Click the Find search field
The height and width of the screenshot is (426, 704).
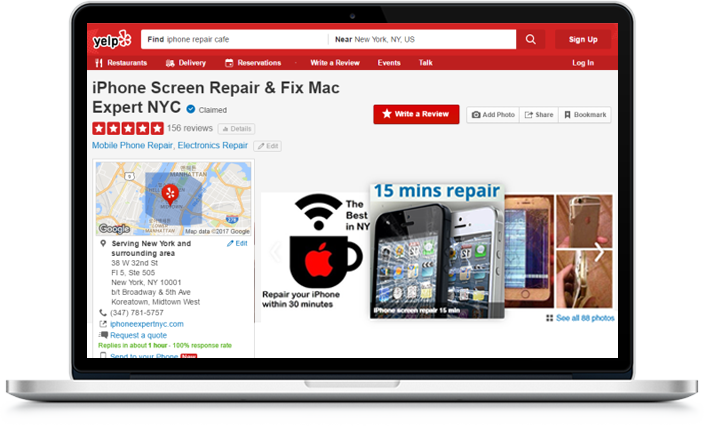pyautogui.click(x=234, y=40)
